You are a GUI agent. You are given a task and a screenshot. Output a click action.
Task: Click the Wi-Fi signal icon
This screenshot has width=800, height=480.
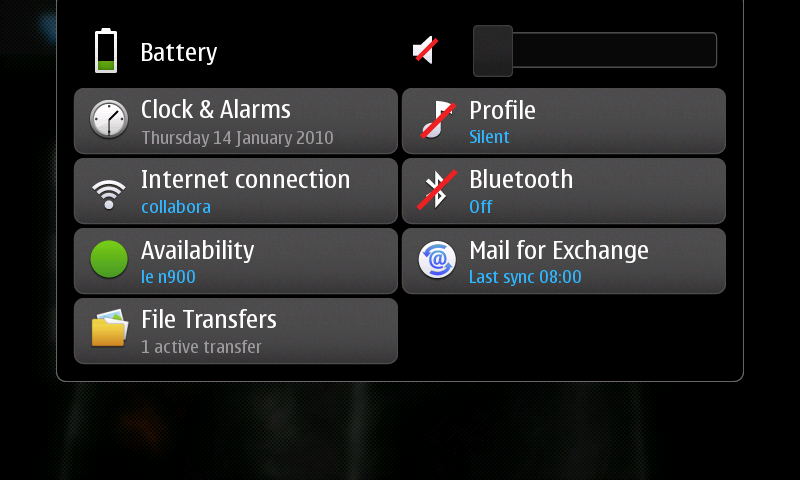[109, 194]
